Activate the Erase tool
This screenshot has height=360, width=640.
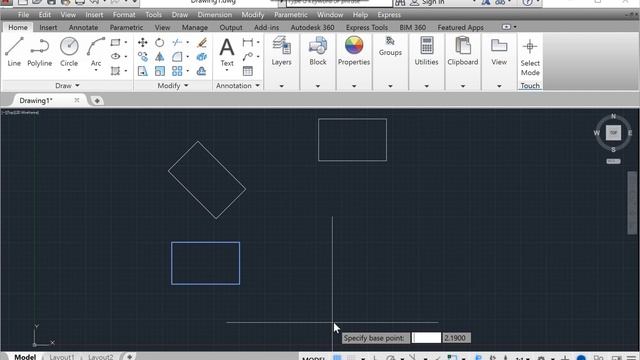click(x=202, y=42)
